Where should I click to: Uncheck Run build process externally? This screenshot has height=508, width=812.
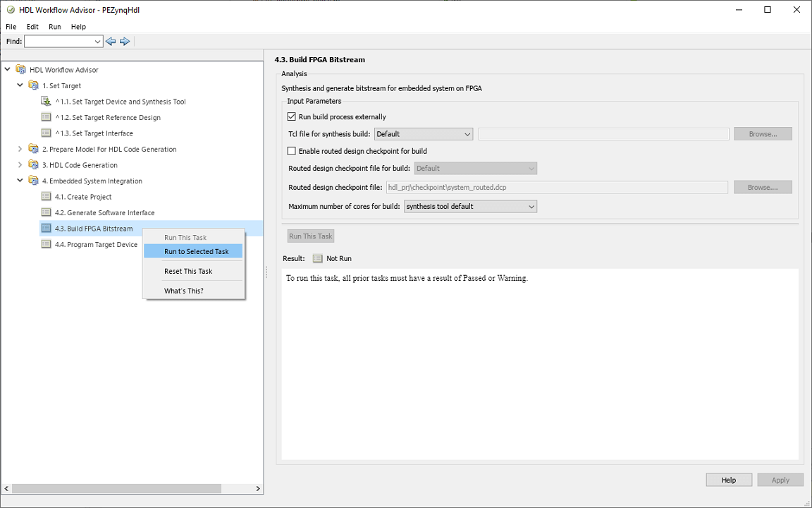pos(292,117)
